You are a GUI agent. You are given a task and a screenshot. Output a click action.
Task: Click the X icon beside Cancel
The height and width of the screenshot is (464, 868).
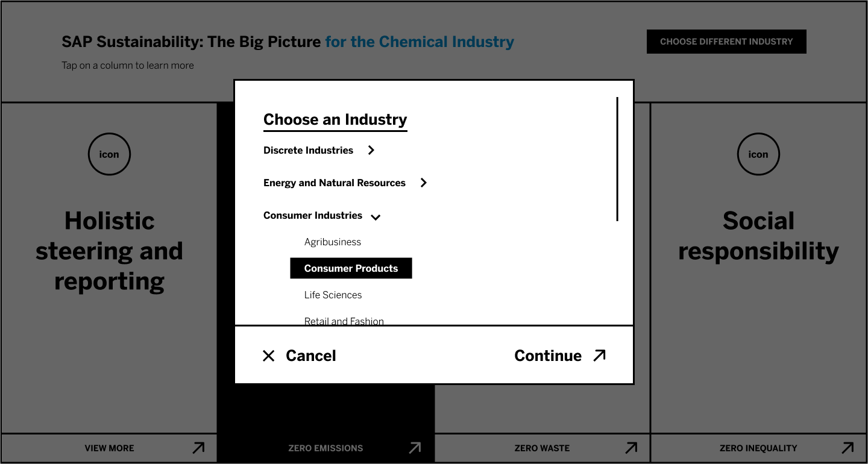pos(269,356)
